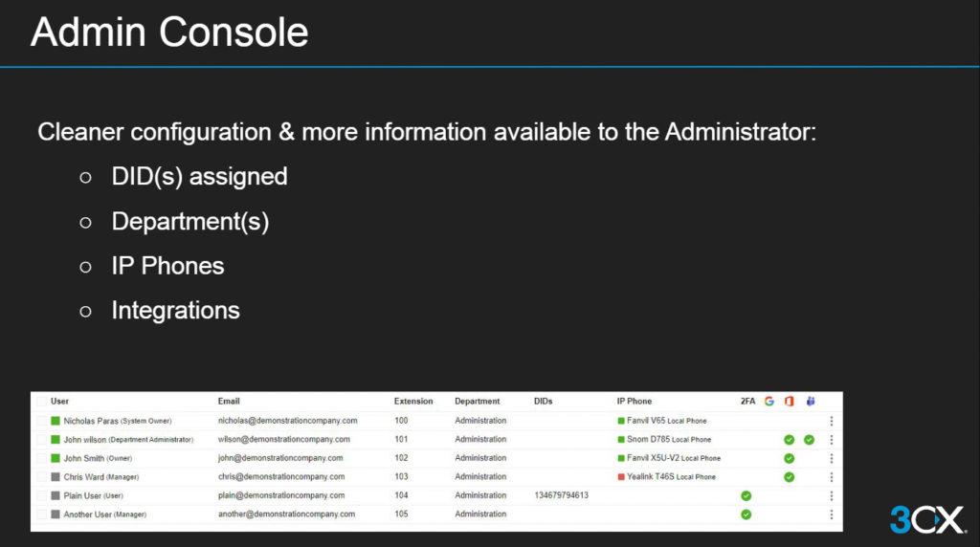The image size is (980, 547).
Task: Click the Department column header
Action: (477, 402)
